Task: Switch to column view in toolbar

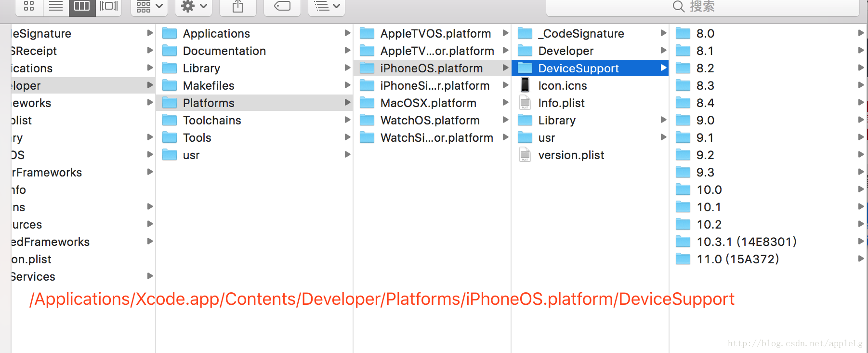Action: tap(82, 7)
